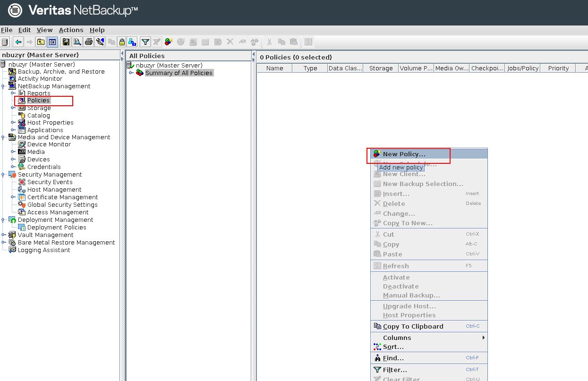Click the Forward arrow toolbar icon
The width and height of the screenshot is (588, 381).
[x=29, y=42]
